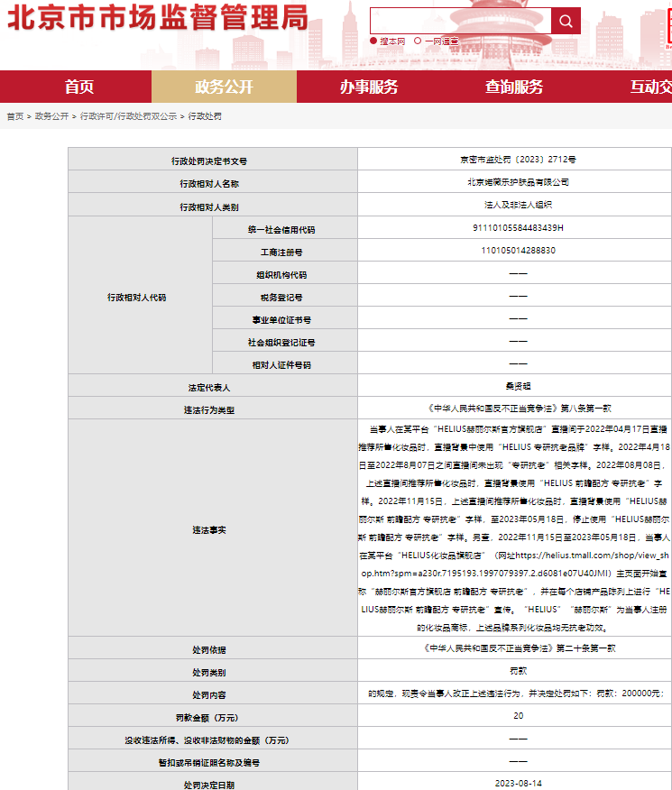Switch to the 查询服务 tab

click(514, 87)
